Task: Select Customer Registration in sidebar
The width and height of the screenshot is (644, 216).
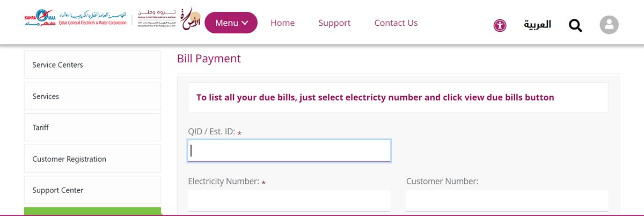Action: tap(92, 159)
